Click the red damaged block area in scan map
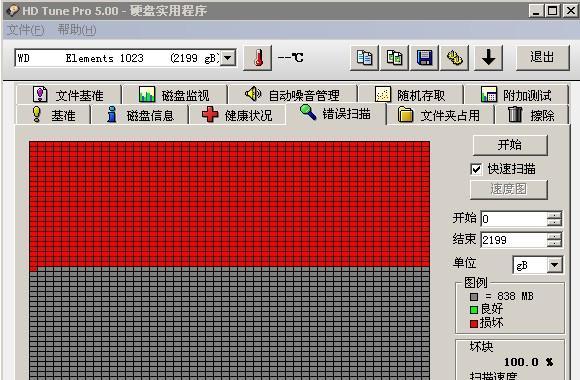The image size is (580, 380). [x=229, y=204]
